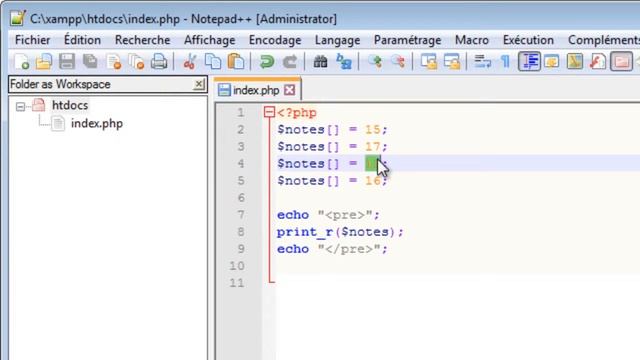This screenshot has height=360, width=640.
Task: Open the Langage menu
Action: coord(338,40)
